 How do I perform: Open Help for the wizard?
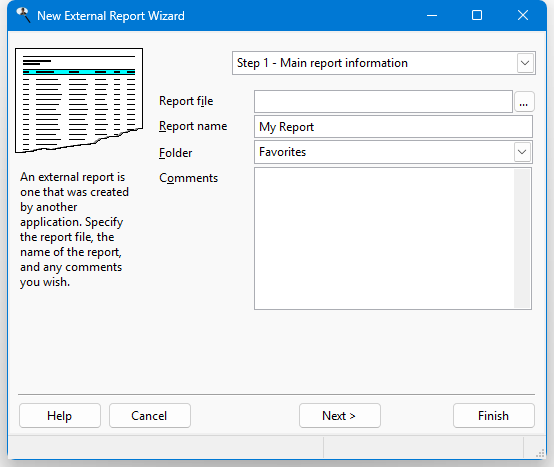[60, 416]
